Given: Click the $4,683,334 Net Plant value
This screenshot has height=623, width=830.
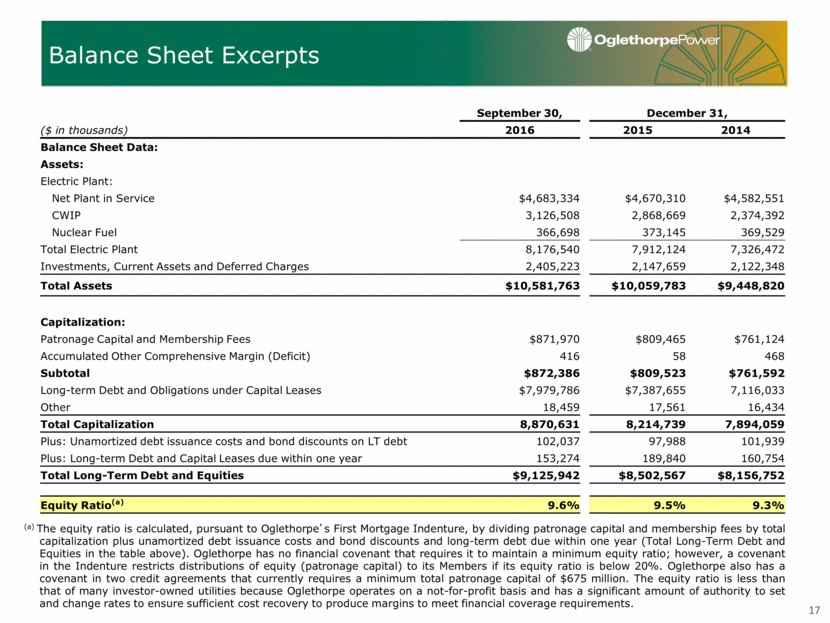Looking at the screenshot, I should (549, 198).
